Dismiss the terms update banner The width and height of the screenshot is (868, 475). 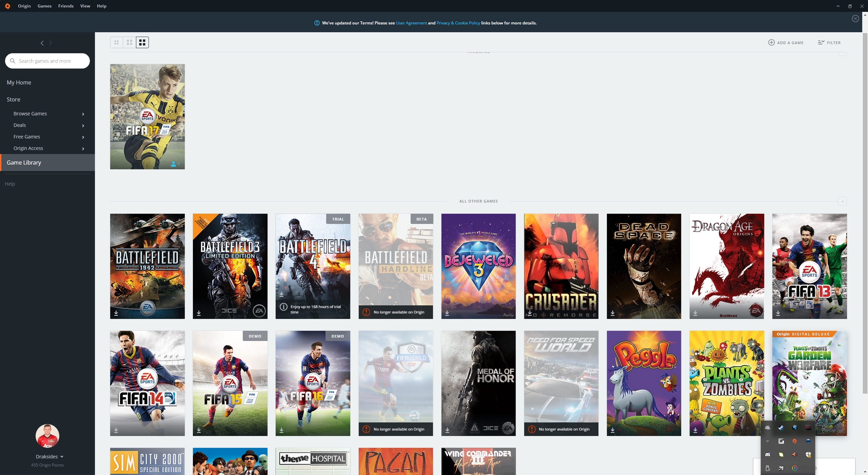(x=855, y=19)
